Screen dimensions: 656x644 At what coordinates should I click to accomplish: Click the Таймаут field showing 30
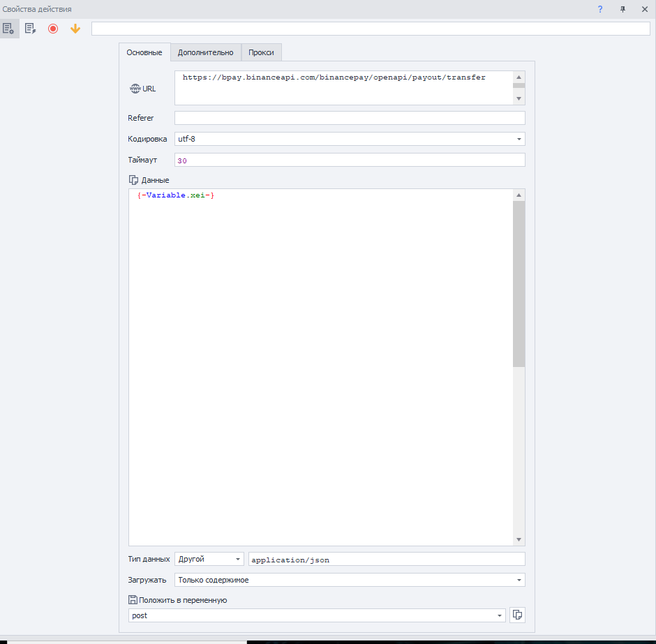[x=349, y=160]
